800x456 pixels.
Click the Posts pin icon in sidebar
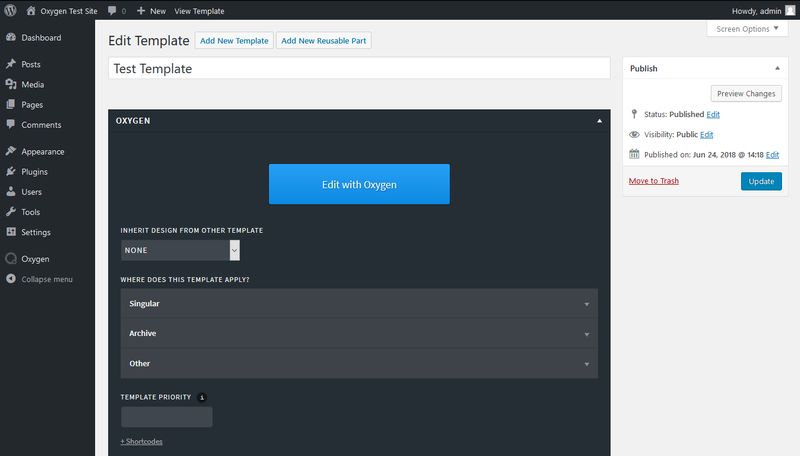coord(11,64)
